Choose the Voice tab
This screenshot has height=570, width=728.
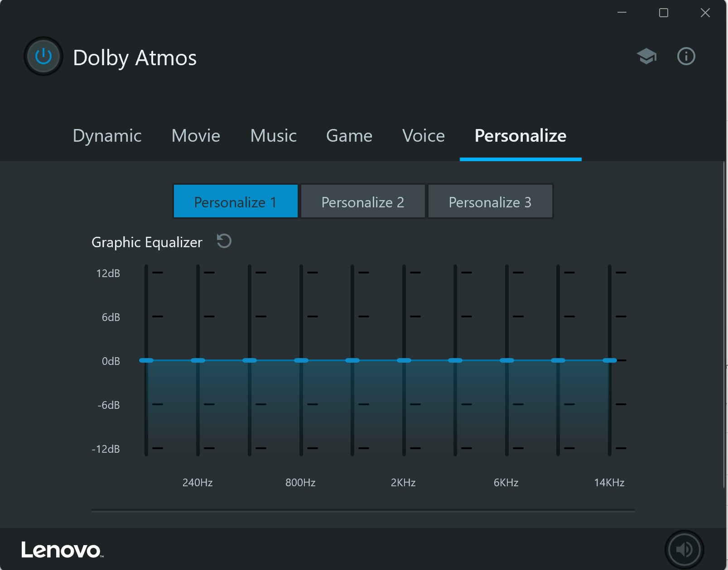click(423, 136)
